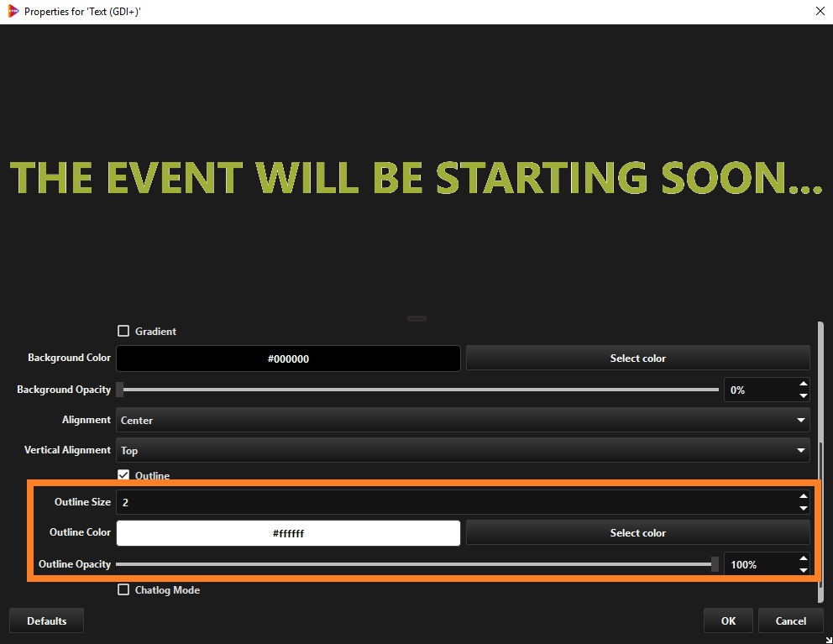The image size is (833, 644).
Task: Uncheck the Outline checkbox
Action: 123,475
